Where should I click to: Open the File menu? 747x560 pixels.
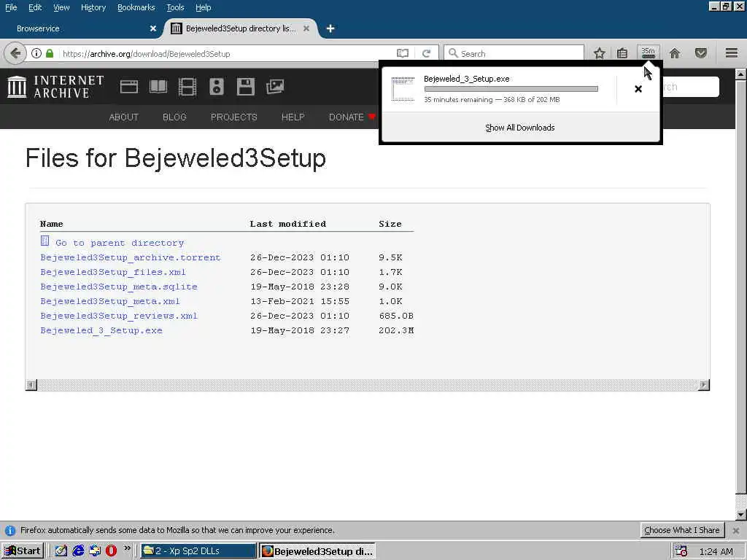[x=11, y=7]
